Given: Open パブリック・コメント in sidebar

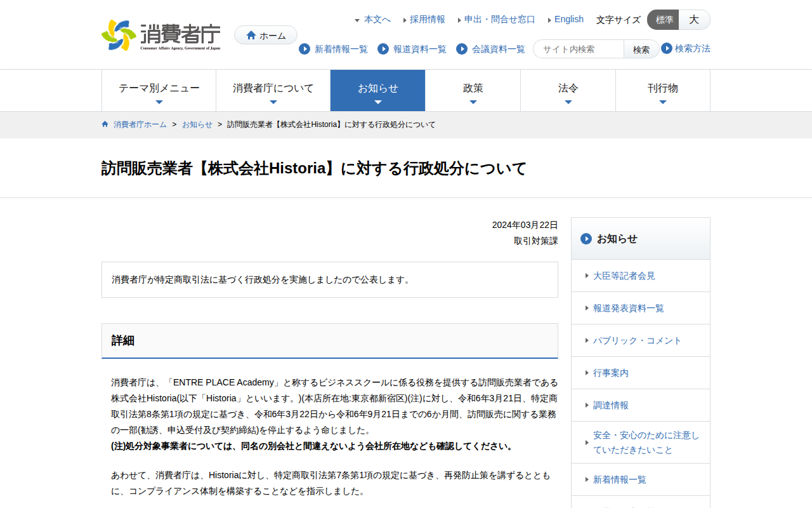Looking at the screenshot, I should pos(638,340).
